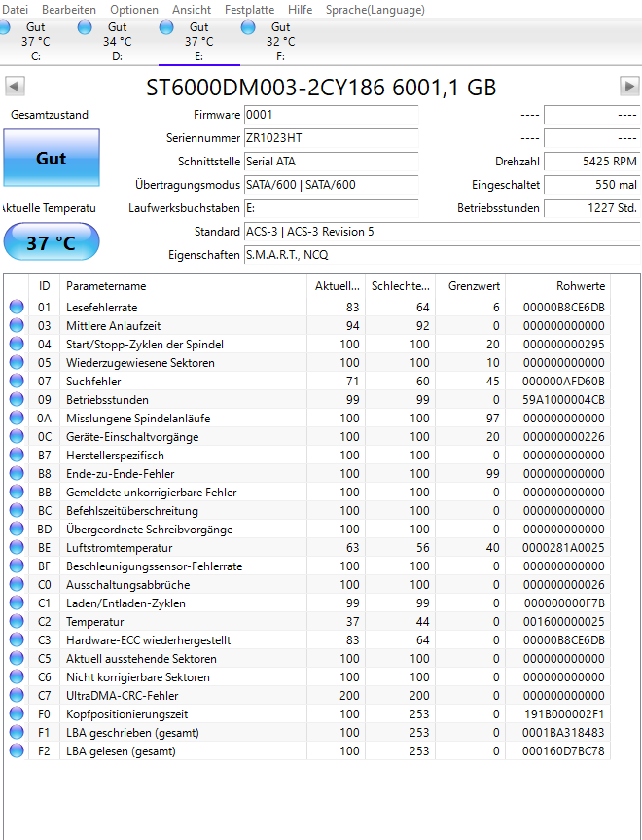Click status orb for Gemeldete unkorrigierbare Fehler
The width and height of the screenshot is (642, 840).
pyautogui.click(x=17, y=492)
